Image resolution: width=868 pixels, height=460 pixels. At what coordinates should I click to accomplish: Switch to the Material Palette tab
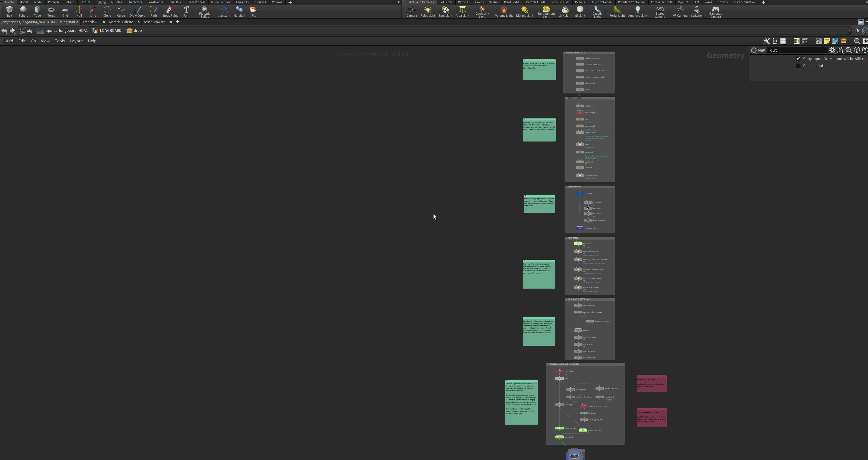(121, 22)
